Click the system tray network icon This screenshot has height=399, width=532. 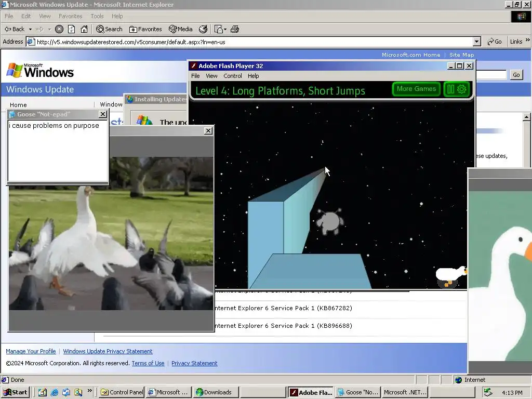488,392
